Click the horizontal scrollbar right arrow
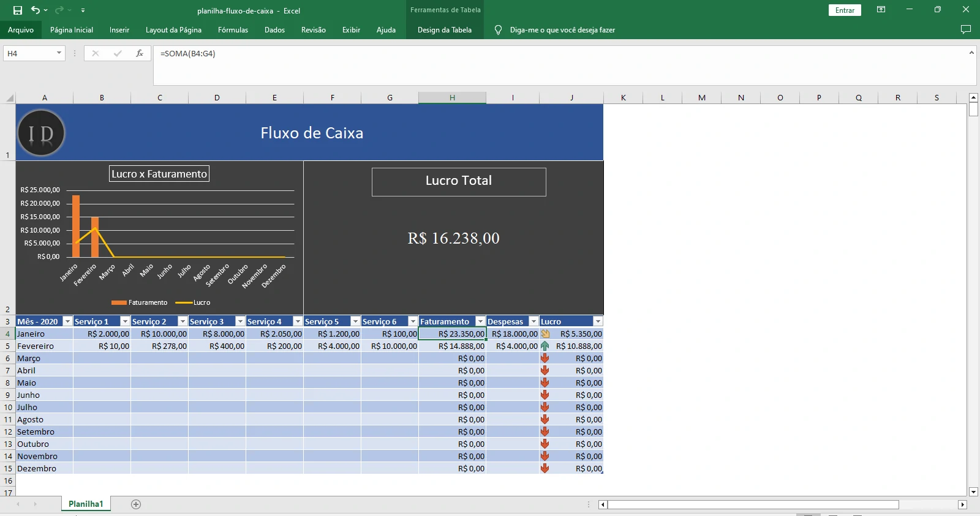The width and height of the screenshot is (980, 516). (962, 505)
